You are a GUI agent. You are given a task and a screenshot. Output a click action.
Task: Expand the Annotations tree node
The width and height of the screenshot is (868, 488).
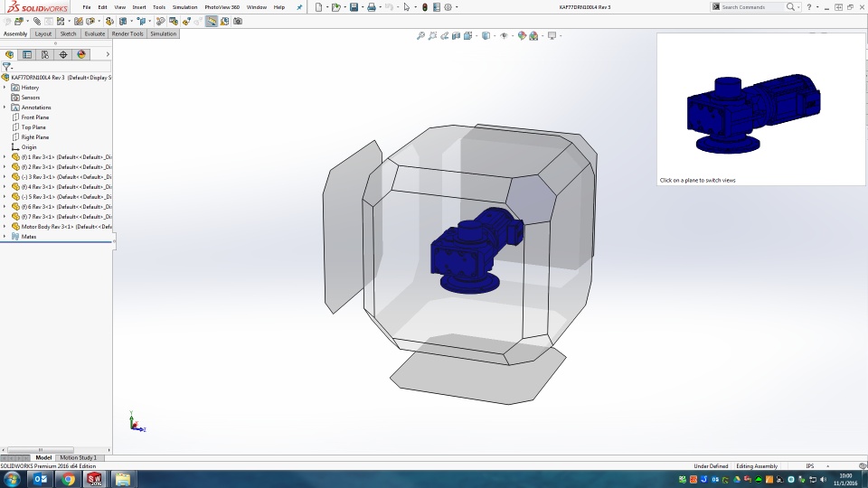(x=5, y=108)
